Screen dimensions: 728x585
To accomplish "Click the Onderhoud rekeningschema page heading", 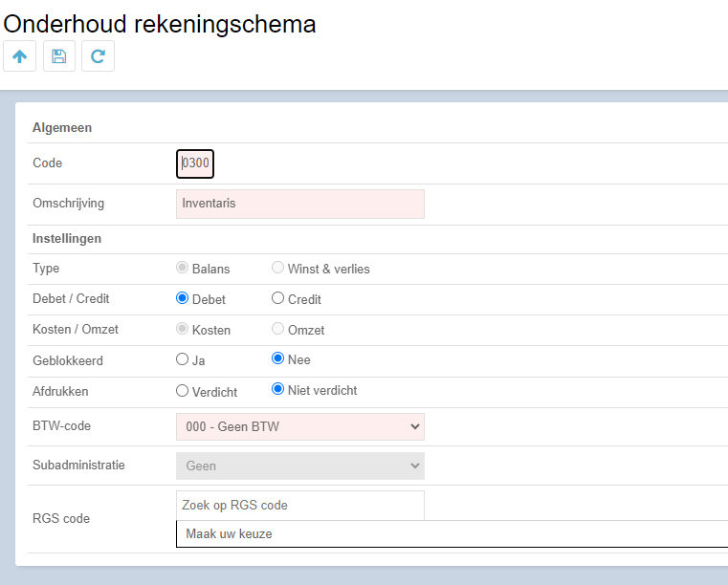I will [x=159, y=24].
